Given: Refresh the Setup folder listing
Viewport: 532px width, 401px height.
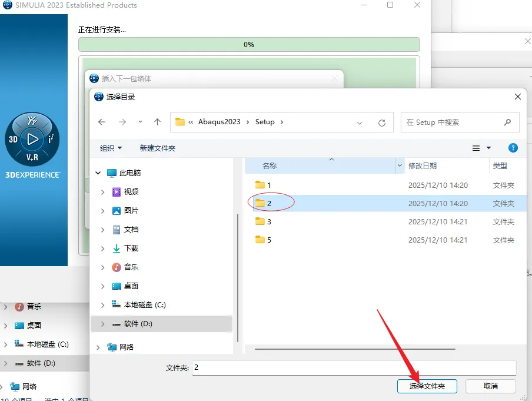Looking at the screenshot, I should pos(382,122).
